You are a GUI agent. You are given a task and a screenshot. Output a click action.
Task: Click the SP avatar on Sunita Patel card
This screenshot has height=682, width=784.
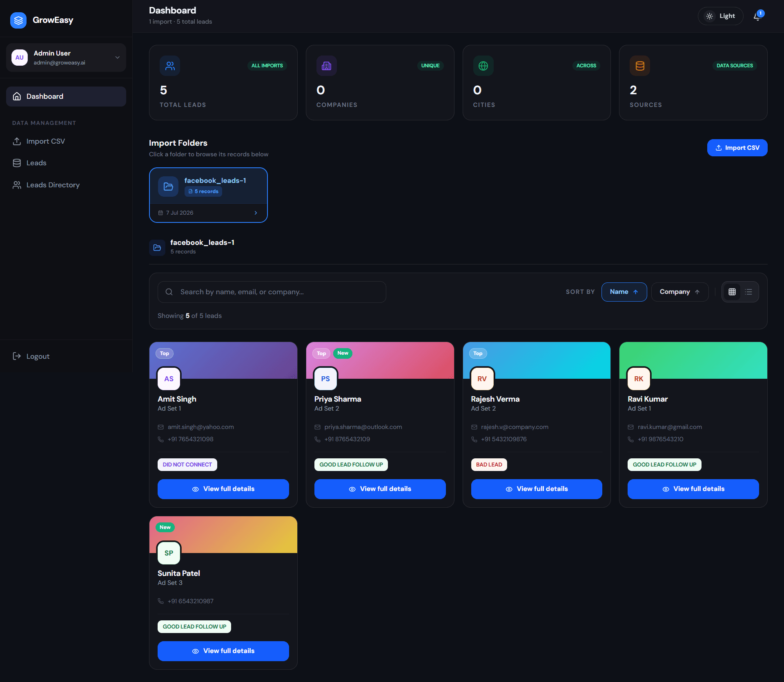tap(169, 553)
